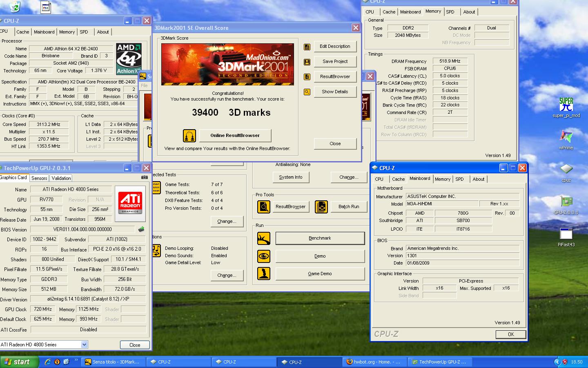The image size is (588, 368).
Task: Click the Batch Run button
Action: (x=349, y=207)
